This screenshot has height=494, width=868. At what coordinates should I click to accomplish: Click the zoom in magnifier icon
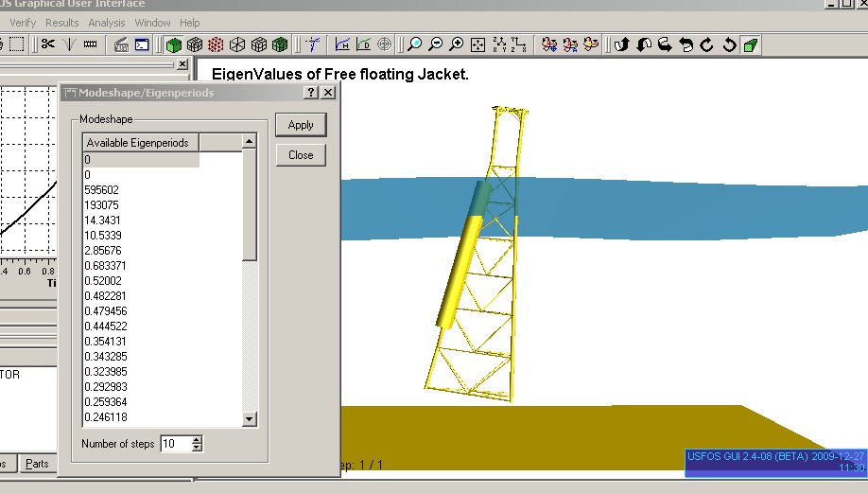457,44
